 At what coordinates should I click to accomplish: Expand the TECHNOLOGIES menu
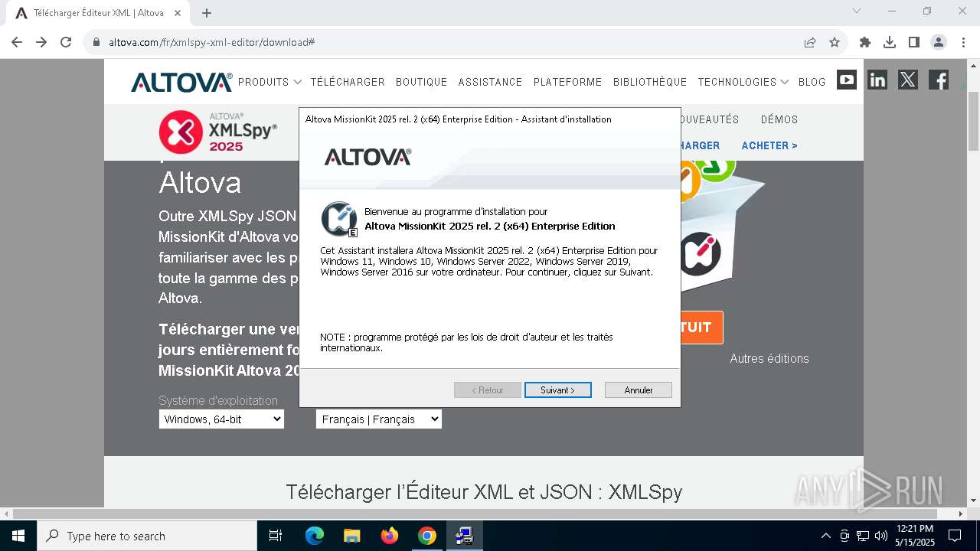click(x=743, y=82)
